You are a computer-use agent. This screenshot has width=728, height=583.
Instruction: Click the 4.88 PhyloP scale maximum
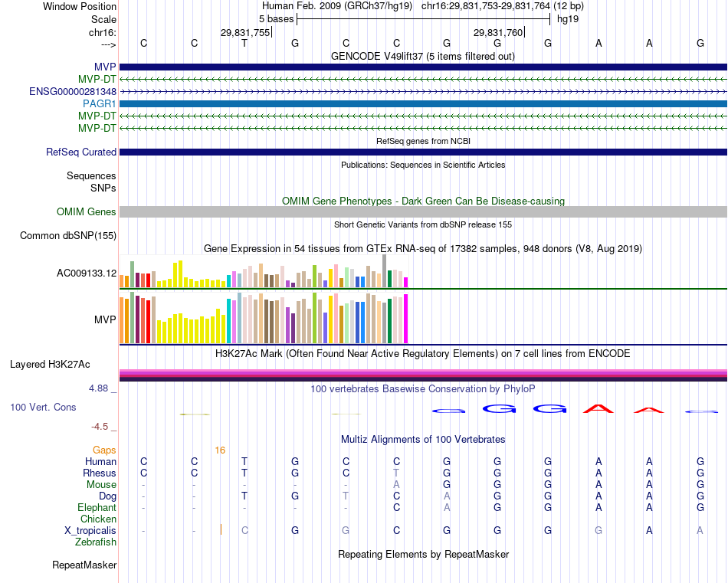[98, 388]
